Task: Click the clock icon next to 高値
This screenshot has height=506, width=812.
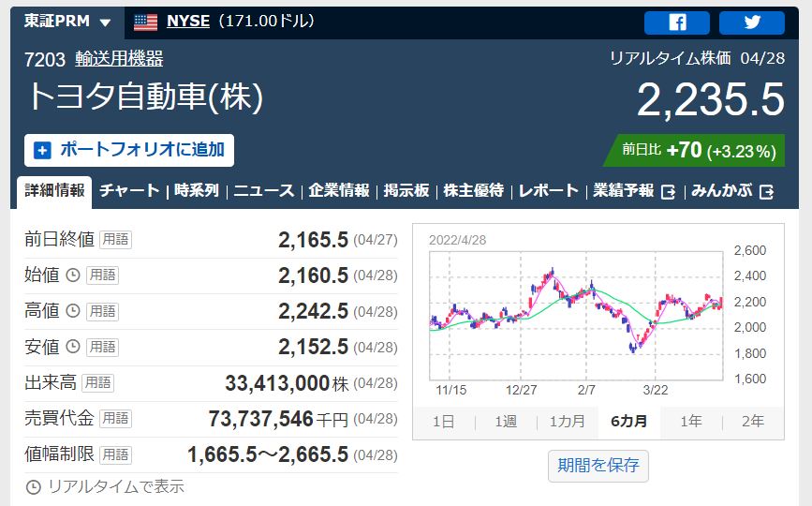Action: click(x=73, y=311)
